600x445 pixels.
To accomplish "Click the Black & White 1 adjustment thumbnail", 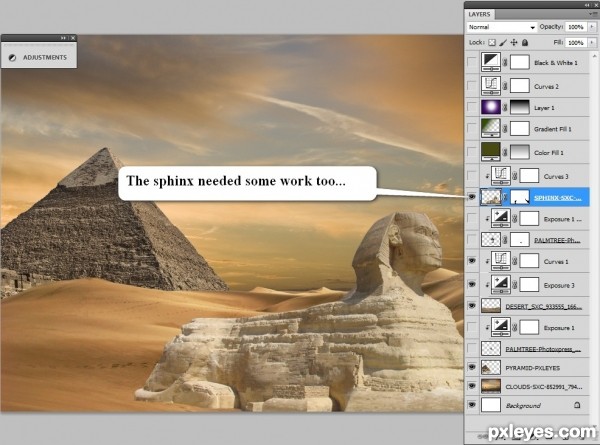I will (491, 62).
